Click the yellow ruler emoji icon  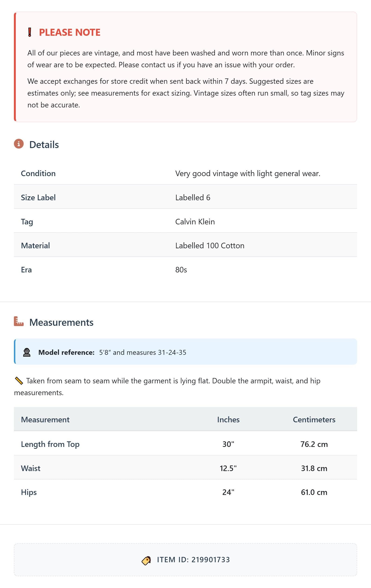[19, 381]
